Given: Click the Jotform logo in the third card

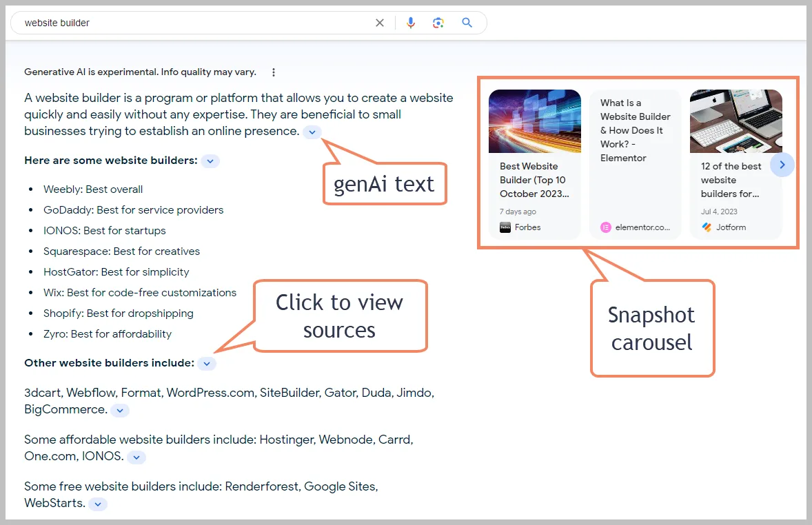Looking at the screenshot, I should (707, 227).
